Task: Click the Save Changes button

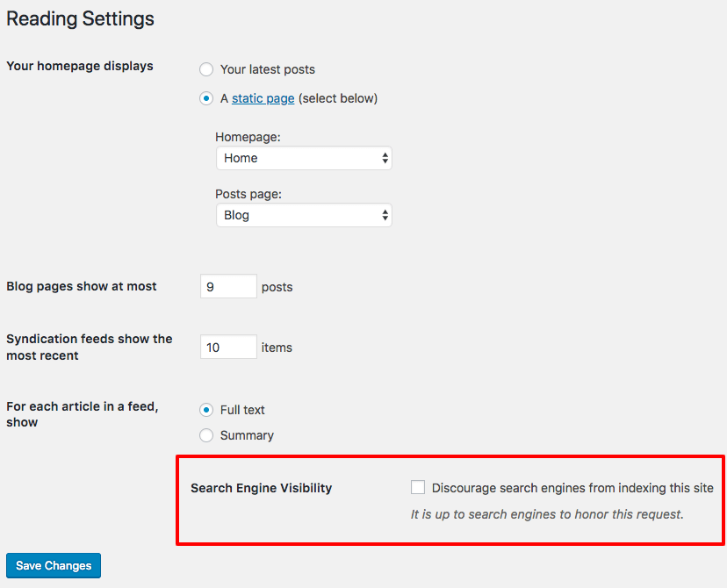Action: [54, 566]
